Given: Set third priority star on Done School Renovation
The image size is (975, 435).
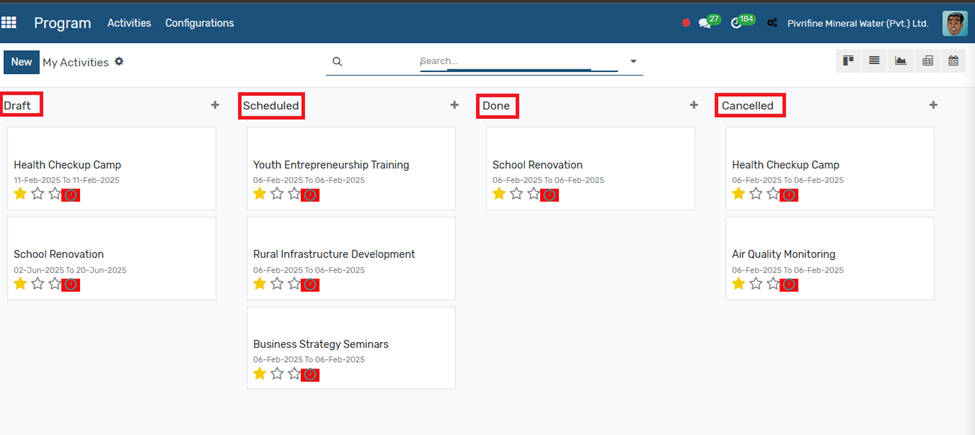Looking at the screenshot, I should [534, 194].
